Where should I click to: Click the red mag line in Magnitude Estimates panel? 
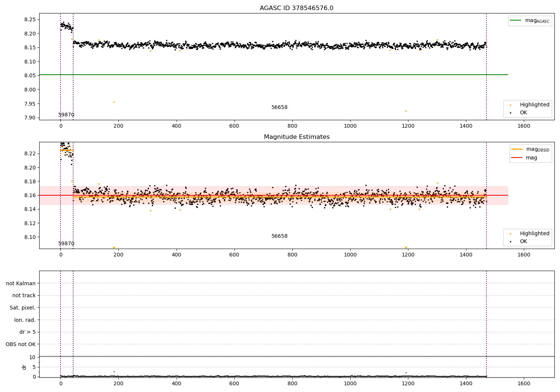point(274,195)
